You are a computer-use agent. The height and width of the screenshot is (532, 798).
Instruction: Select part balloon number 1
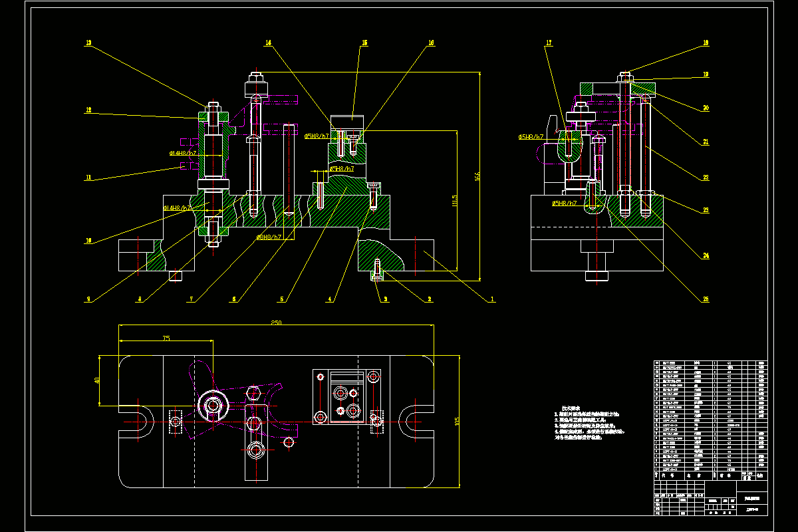pyautogui.click(x=493, y=299)
